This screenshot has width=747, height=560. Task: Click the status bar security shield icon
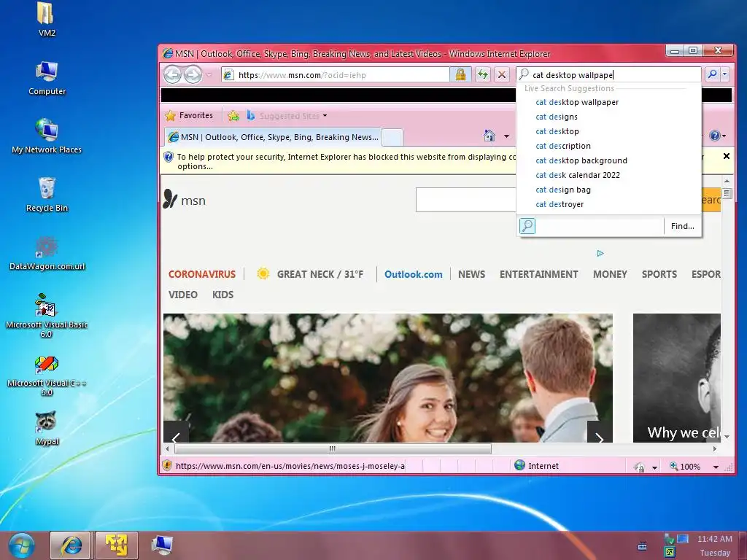click(x=167, y=465)
